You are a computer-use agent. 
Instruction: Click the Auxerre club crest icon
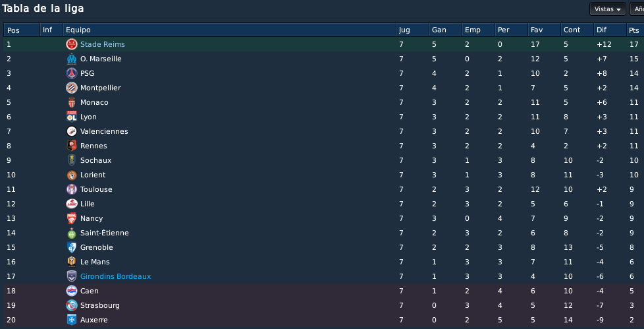coord(72,320)
